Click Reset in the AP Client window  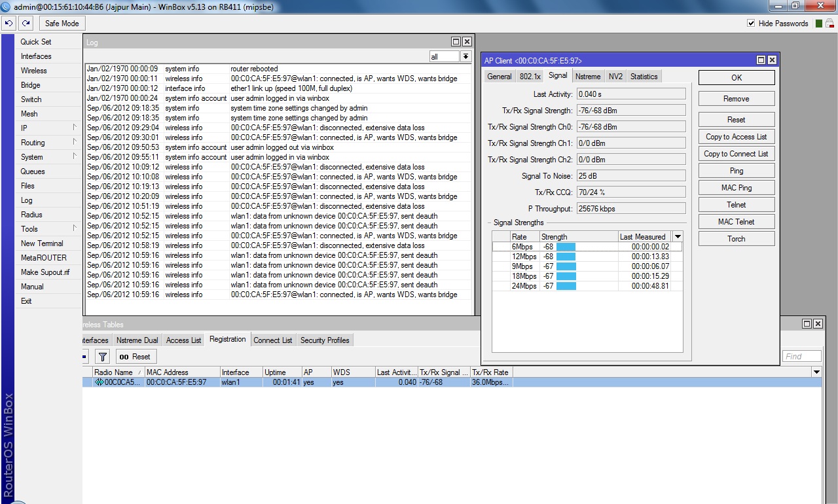[x=737, y=120]
